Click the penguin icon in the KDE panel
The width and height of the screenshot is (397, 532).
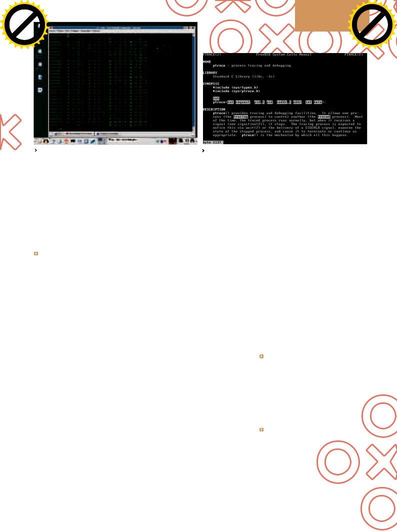[46, 141]
